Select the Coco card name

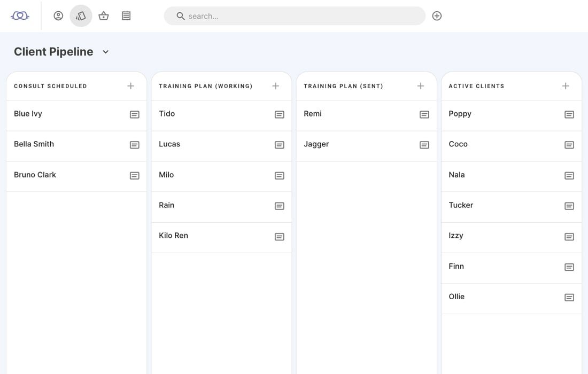[458, 144]
